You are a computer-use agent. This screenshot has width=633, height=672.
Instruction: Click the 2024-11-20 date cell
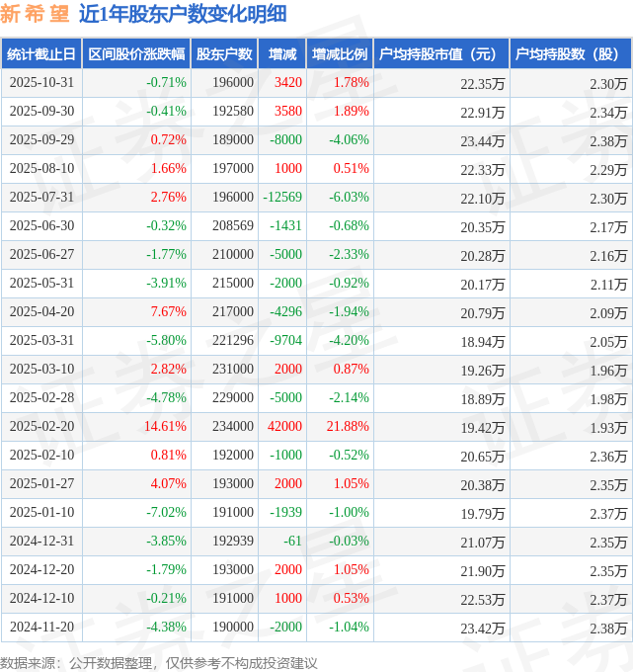coord(41,628)
